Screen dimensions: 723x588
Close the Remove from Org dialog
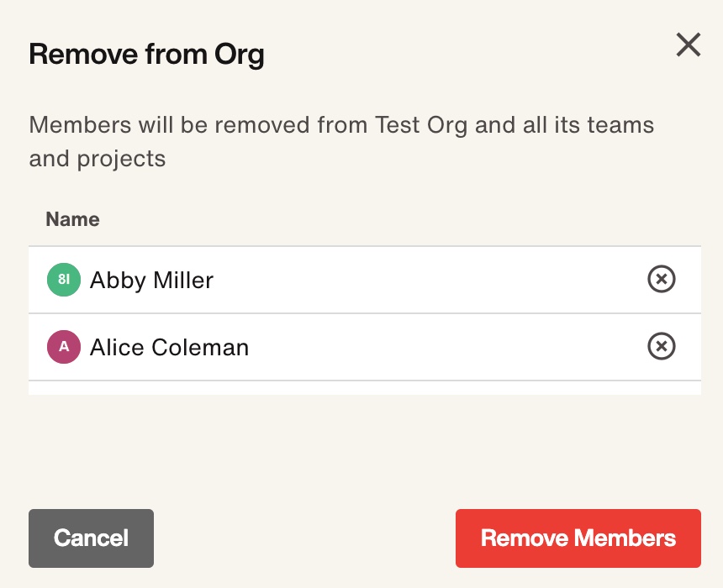click(x=689, y=45)
